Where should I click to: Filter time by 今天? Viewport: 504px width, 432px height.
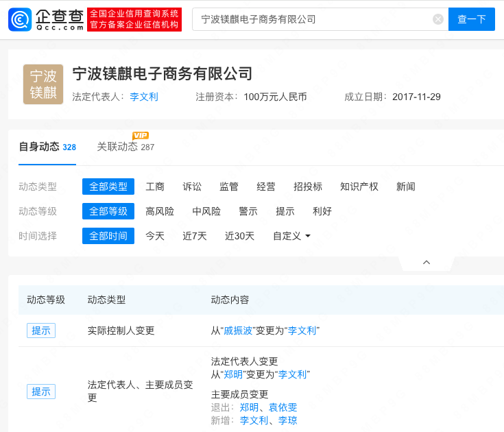155,236
